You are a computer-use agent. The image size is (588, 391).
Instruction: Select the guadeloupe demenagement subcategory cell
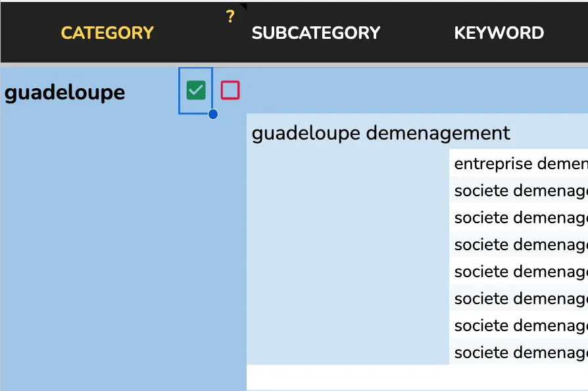click(x=381, y=133)
